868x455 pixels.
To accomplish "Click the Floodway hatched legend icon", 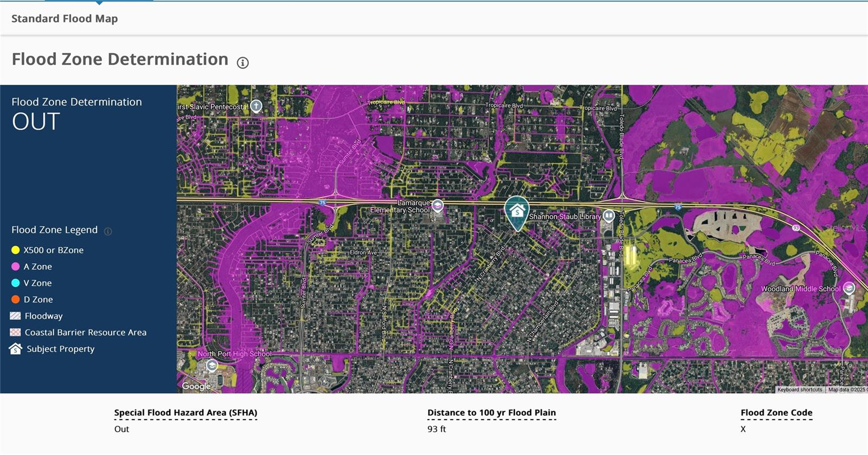I will pos(16,316).
